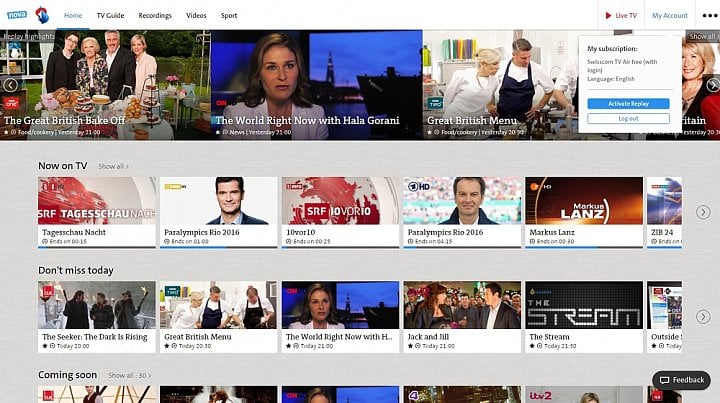The height and width of the screenshot is (403, 720).
Task: Open Tagesschau Nacht thumbnail
Action: [97, 201]
